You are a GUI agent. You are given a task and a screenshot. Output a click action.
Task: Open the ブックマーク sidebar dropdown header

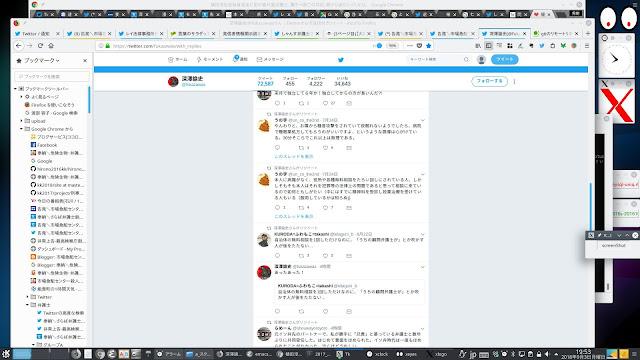[x=41, y=60]
